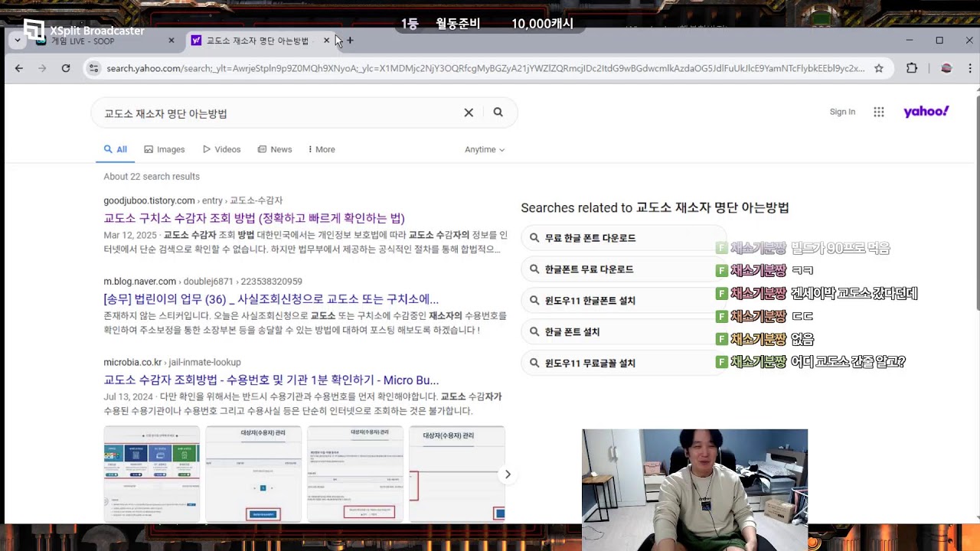The image size is (980, 551).
Task: Search related 윈도우11 한글폰트 설치
Action: [623, 301]
